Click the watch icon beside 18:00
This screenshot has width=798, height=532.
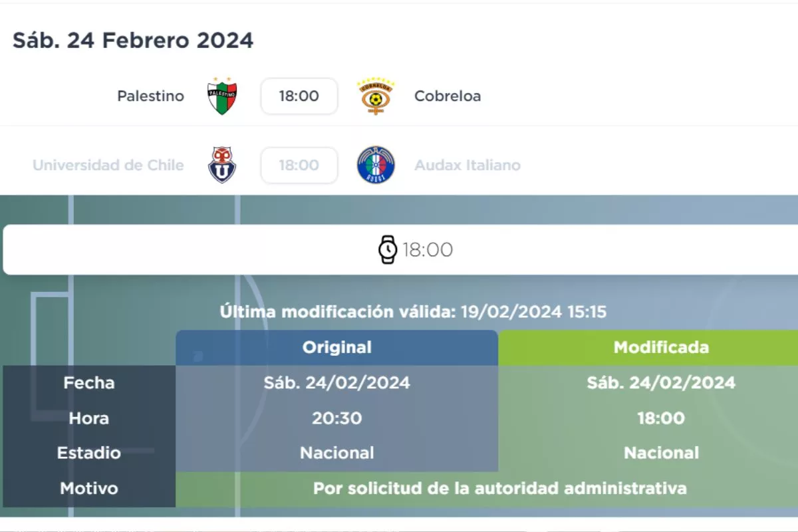(x=388, y=250)
